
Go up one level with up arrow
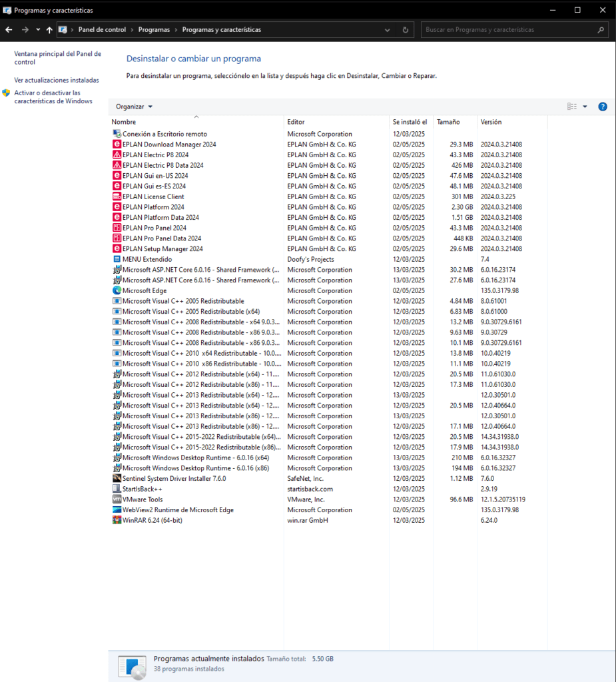point(49,29)
